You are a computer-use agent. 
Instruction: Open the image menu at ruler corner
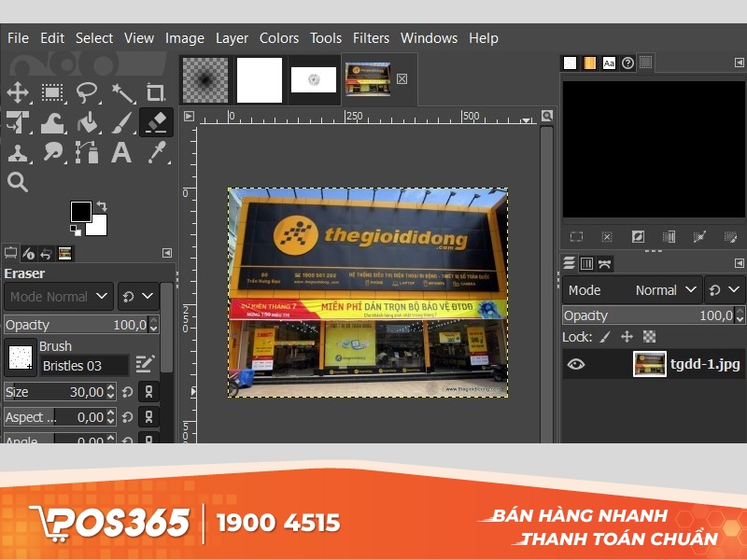point(190,116)
